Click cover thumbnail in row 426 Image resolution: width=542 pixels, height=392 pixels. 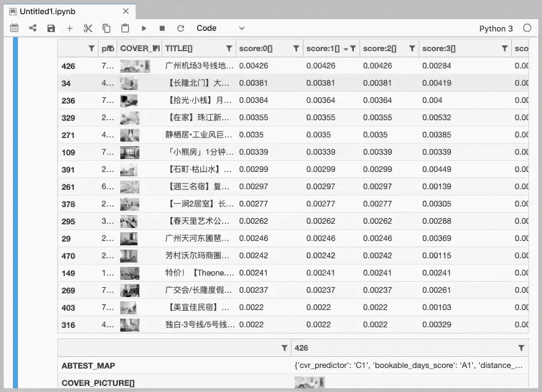[x=135, y=66]
